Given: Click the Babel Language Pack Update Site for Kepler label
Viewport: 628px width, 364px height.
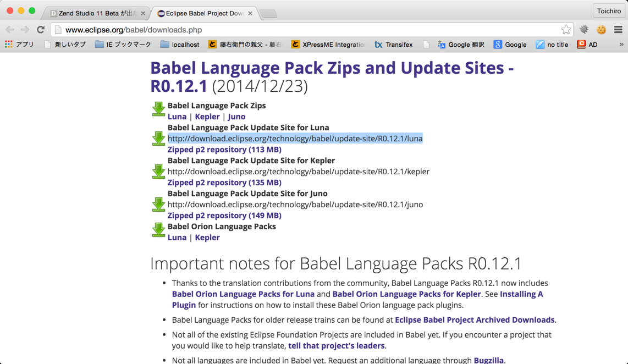Looking at the screenshot, I should click(251, 161).
